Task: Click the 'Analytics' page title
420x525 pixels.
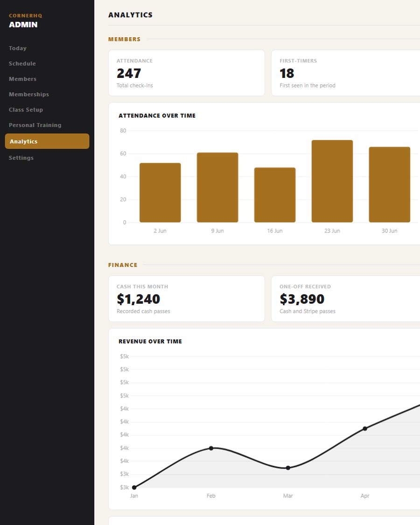Action: 130,15
